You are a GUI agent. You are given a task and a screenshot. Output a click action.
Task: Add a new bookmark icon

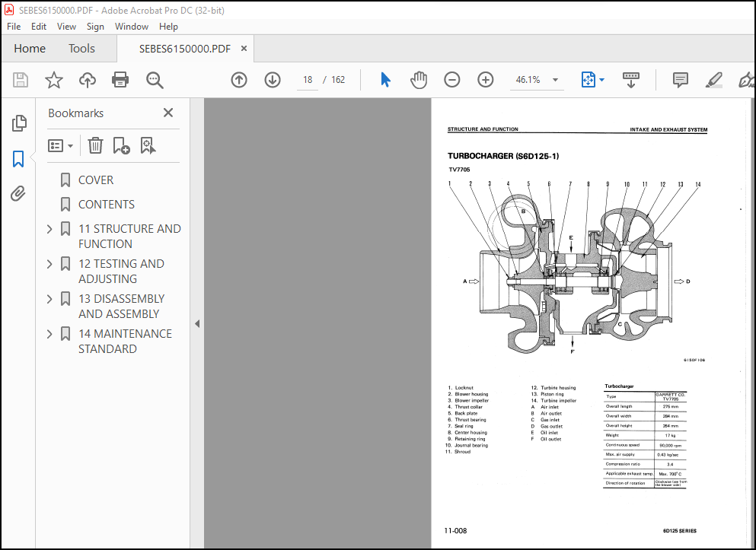click(x=121, y=145)
